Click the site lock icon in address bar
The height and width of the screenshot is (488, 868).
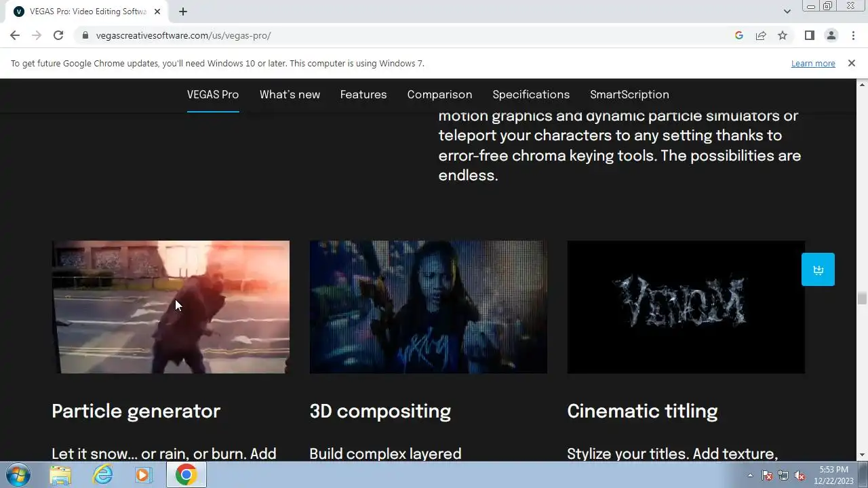pyautogui.click(x=85, y=35)
